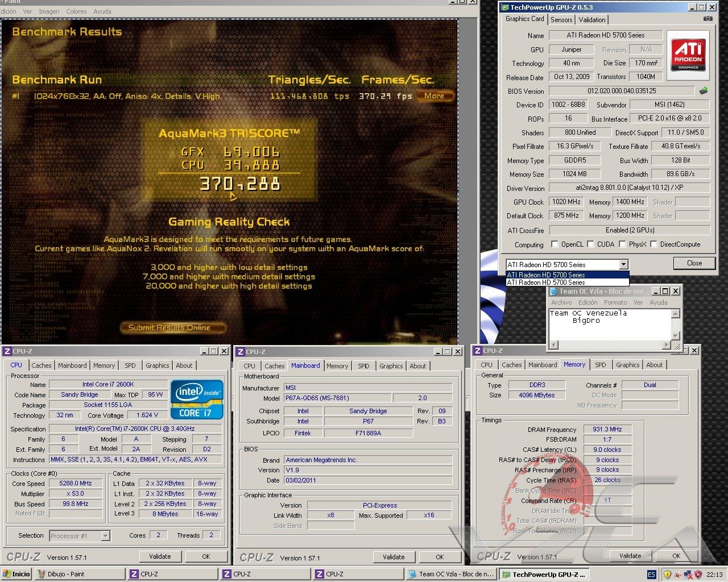Open the Validation tab in GPU-Z
This screenshot has width=728, height=582.
tap(592, 20)
